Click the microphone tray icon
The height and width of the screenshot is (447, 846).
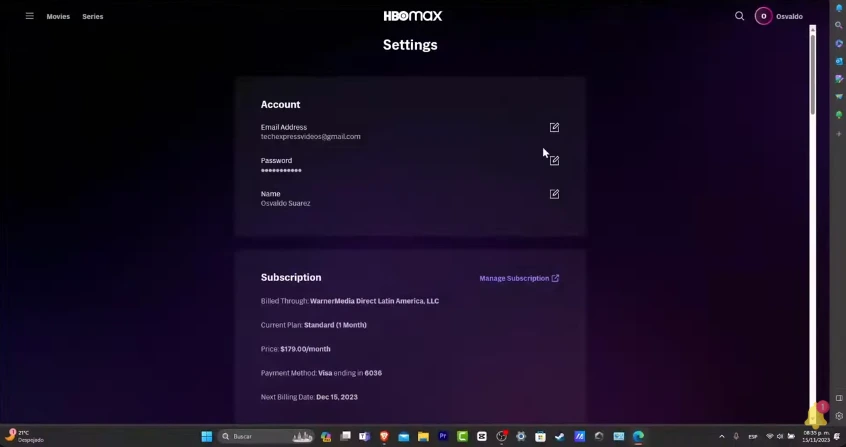736,436
